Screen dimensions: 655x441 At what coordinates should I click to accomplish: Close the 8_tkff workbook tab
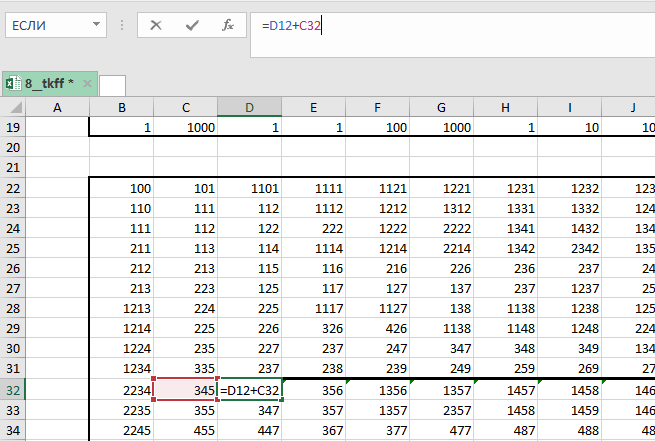[x=87, y=84]
